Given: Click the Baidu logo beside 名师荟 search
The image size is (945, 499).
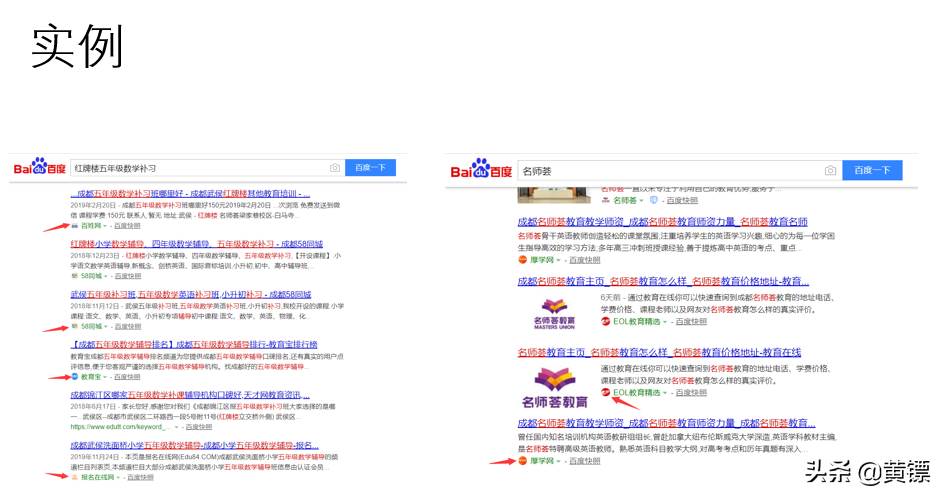Looking at the screenshot, I should coord(481,170).
